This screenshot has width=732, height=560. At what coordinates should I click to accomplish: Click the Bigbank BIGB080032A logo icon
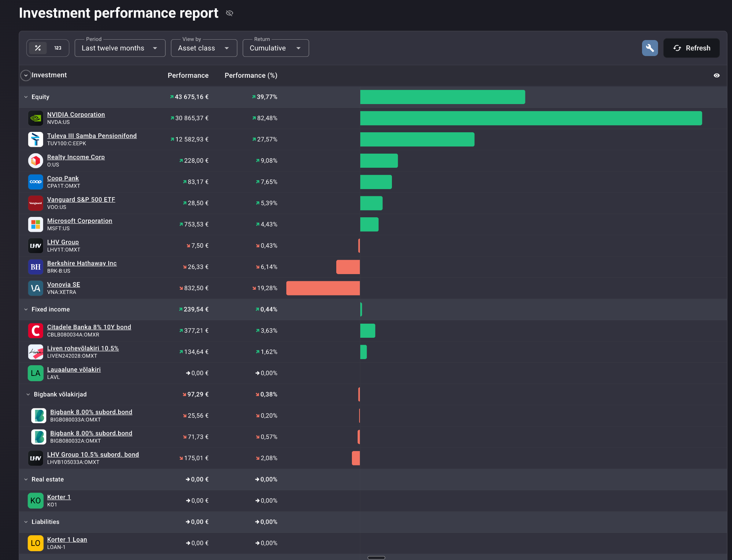(39, 437)
